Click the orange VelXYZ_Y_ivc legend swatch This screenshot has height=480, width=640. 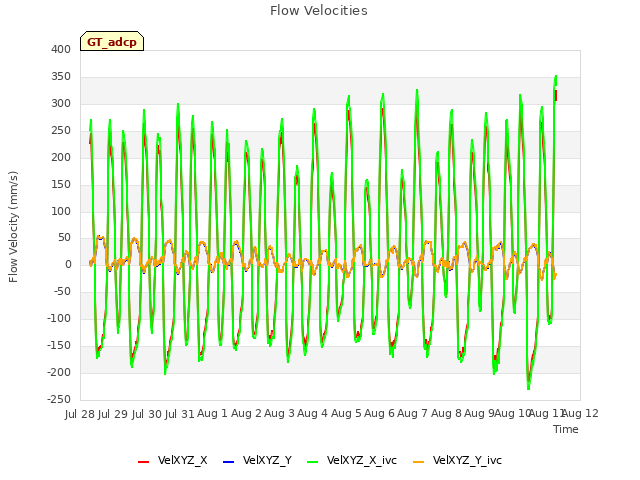coord(418,462)
